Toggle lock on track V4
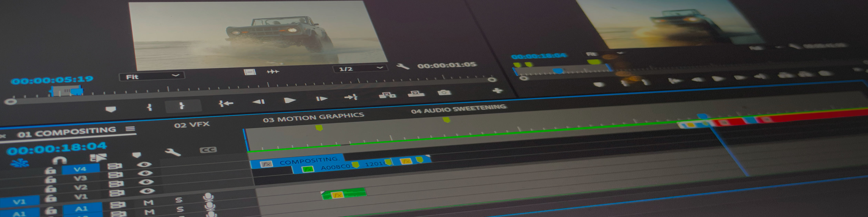Screen dimensions: 868x217 click(51, 171)
